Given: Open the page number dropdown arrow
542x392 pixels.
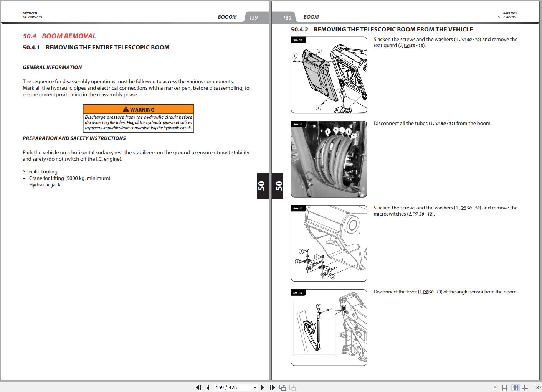Looking at the screenshot, I should tap(255, 387).
